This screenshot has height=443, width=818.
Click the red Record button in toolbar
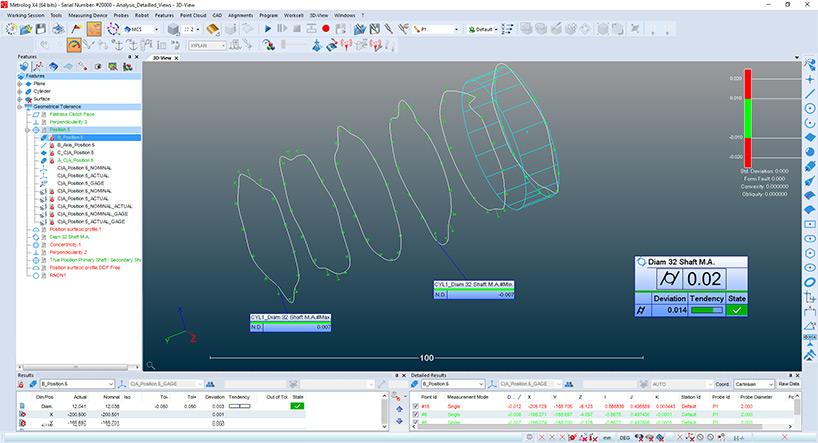pyautogui.click(x=326, y=30)
